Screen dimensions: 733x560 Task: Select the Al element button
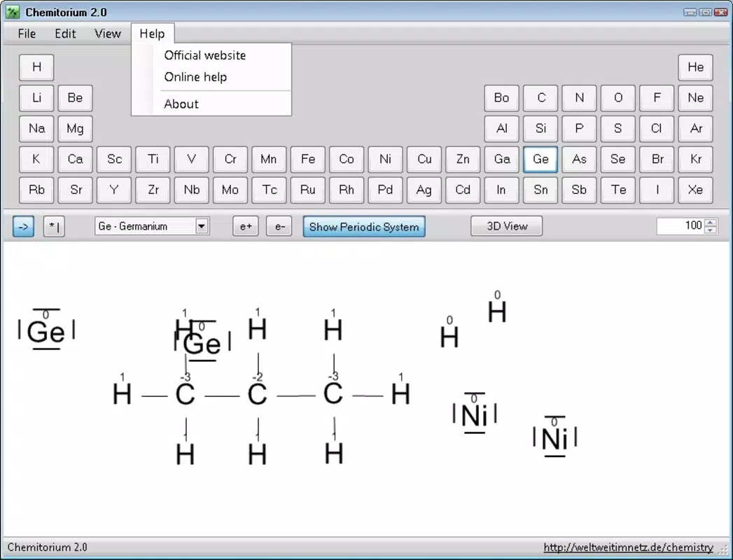coord(501,129)
